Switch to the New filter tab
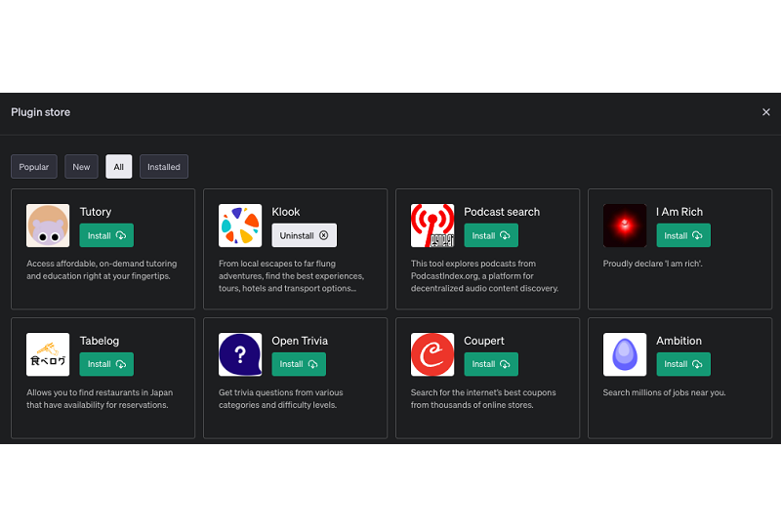The image size is (781, 532). pos(81,166)
